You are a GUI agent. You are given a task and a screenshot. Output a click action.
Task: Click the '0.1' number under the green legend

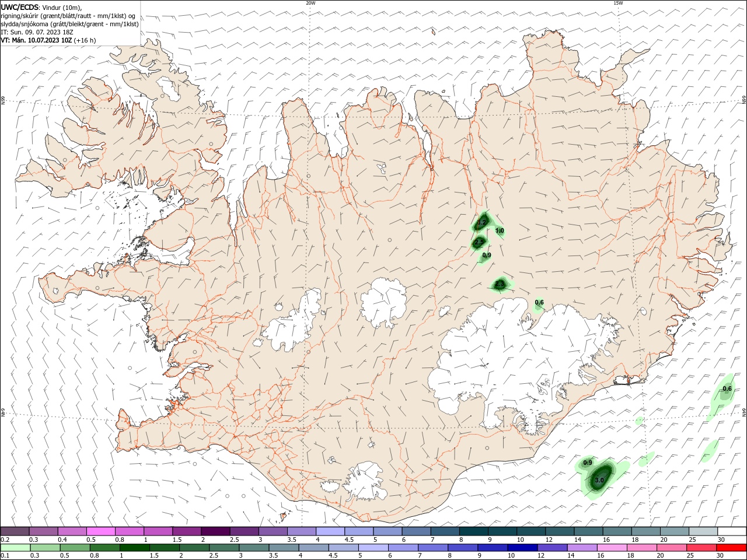tap(5, 556)
